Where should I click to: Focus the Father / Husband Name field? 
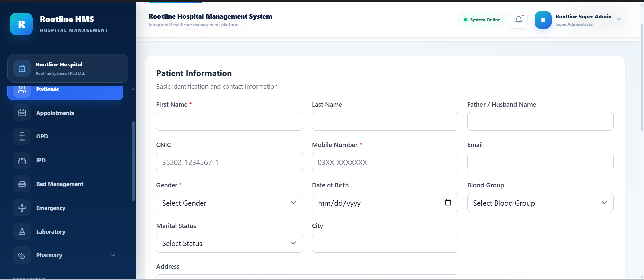(540, 121)
